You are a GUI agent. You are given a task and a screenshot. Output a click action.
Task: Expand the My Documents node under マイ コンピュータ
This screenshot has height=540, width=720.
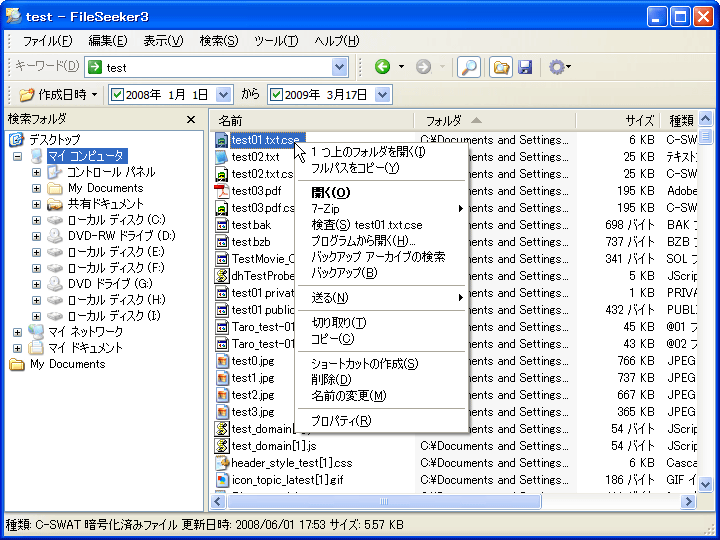[x=36, y=188]
